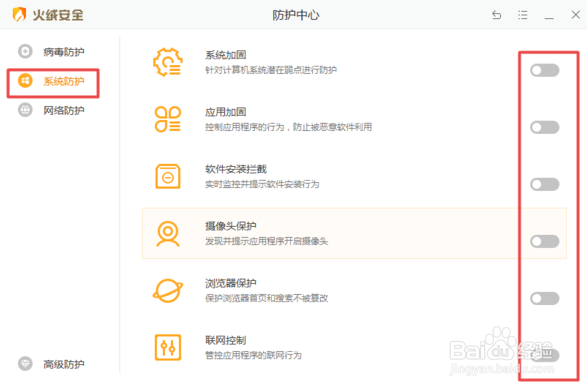Viewport: 587px width, 389px height.
Task: Switch to the 网络防护 sidebar tab
Action: coord(51,110)
